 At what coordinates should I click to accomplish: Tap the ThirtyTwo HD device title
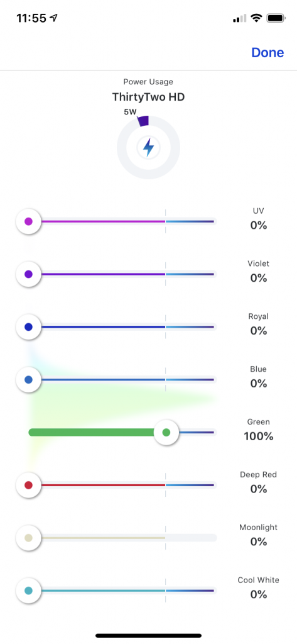click(148, 97)
